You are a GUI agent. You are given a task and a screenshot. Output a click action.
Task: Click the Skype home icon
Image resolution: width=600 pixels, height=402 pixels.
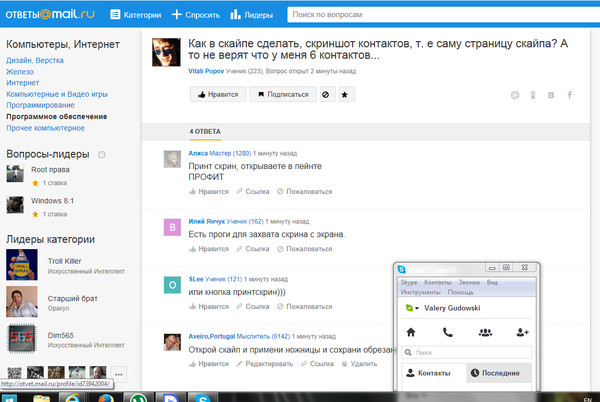[411, 332]
